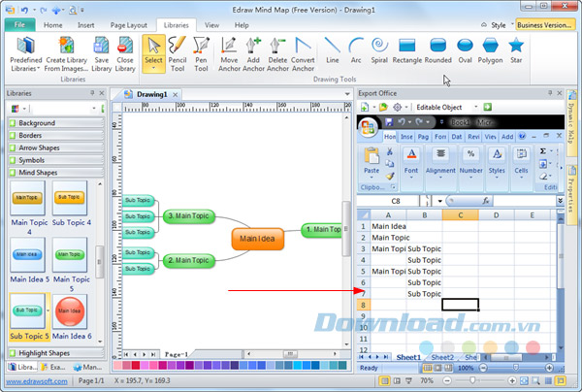Pick the Rounded rectangle tool
582x392 pixels.
coord(438,50)
